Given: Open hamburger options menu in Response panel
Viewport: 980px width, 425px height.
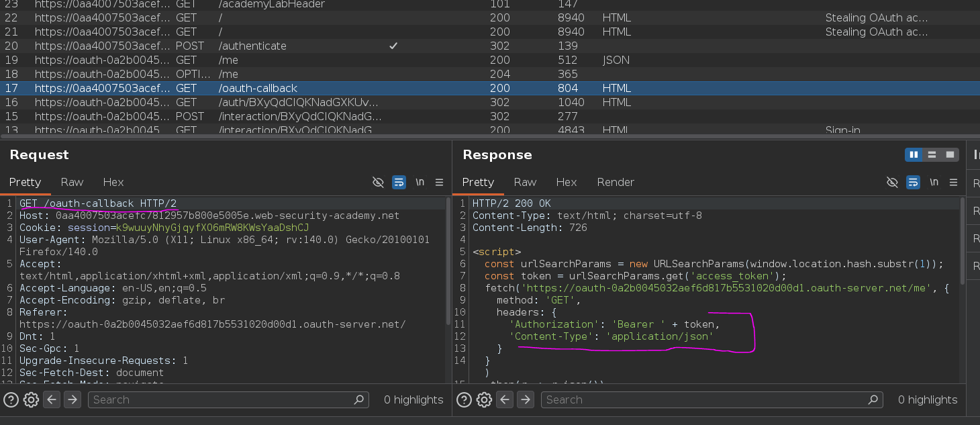Looking at the screenshot, I should pos(954,182).
